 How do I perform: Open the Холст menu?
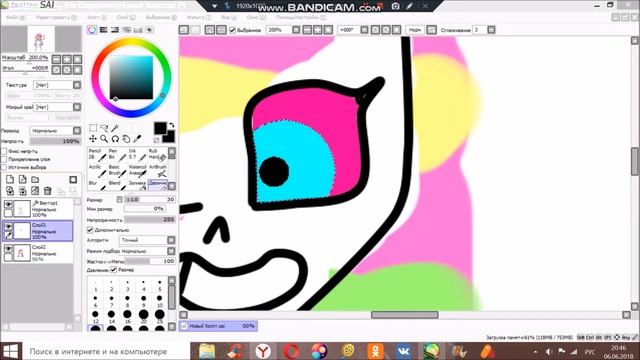click(x=97, y=18)
